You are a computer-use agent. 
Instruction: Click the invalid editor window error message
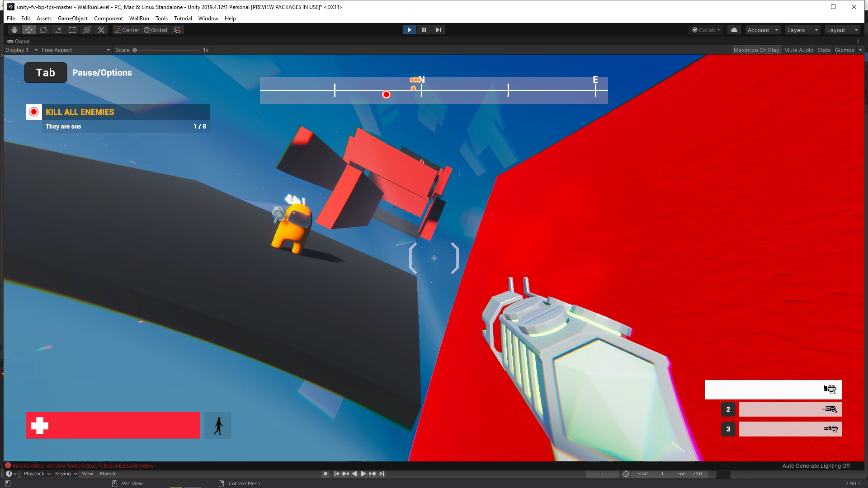click(83, 465)
